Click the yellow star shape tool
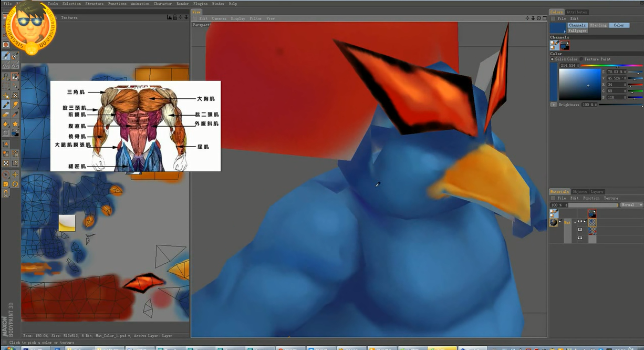The width and height of the screenshot is (644, 350). pos(15,124)
